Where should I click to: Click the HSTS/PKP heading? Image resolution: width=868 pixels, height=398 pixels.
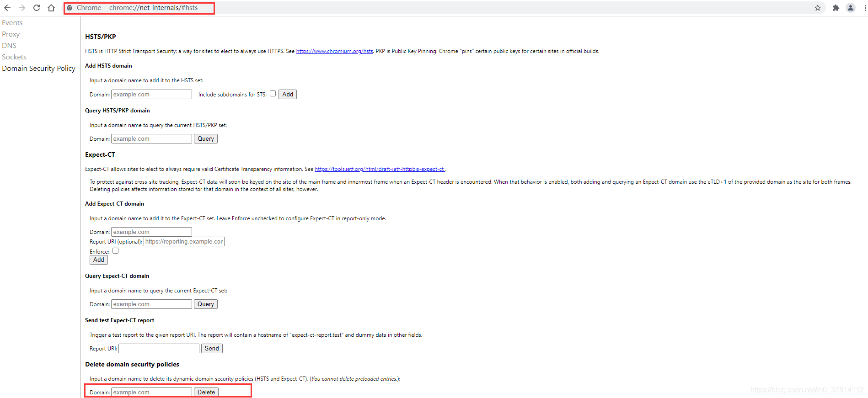click(x=101, y=37)
